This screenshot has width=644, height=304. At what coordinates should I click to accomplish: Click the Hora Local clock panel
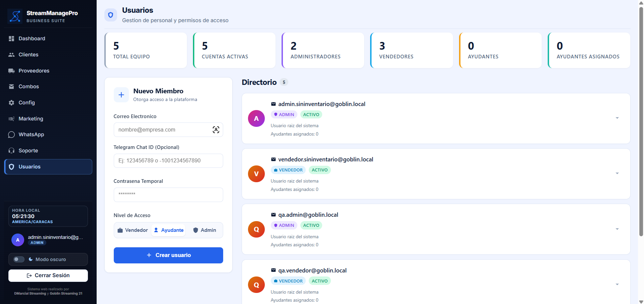click(x=48, y=216)
